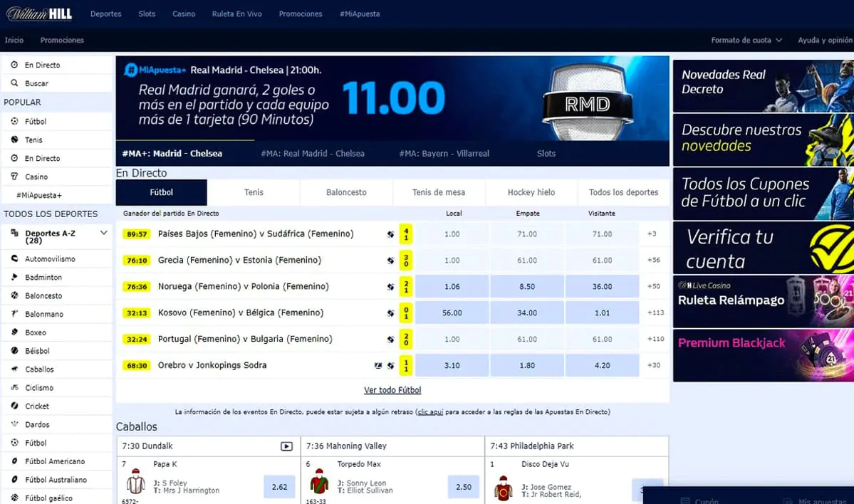Click the Buscar magnifier icon
Image resolution: width=854 pixels, height=504 pixels.
(15, 83)
